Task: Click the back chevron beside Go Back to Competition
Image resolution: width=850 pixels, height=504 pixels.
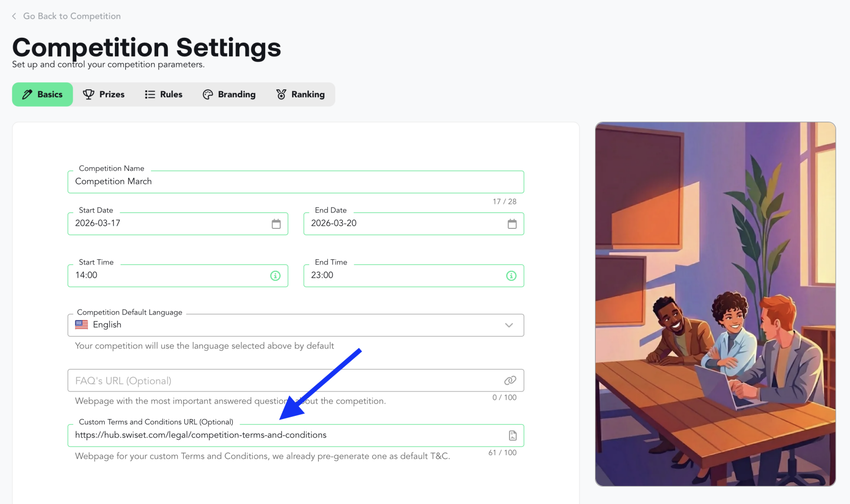Action: click(14, 16)
